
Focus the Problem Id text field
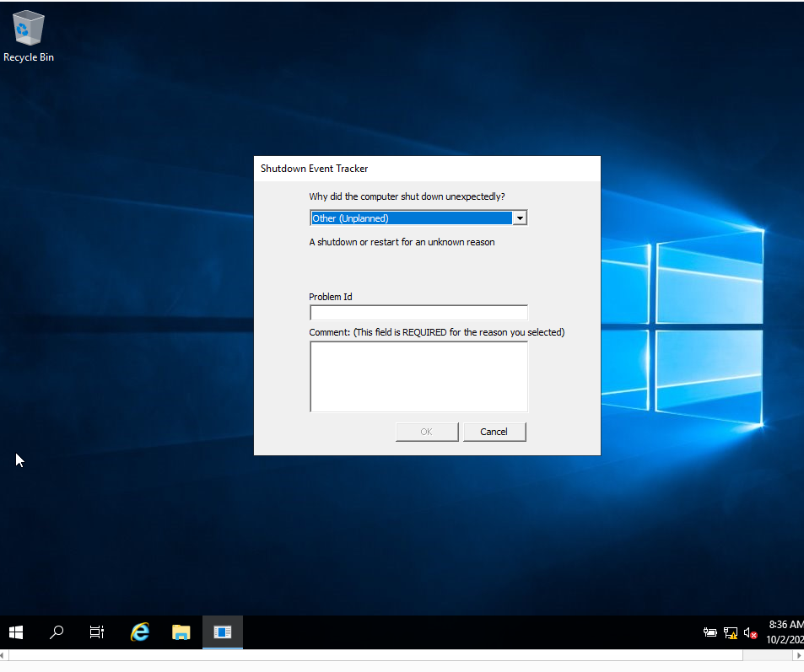(x=418, y=313)
